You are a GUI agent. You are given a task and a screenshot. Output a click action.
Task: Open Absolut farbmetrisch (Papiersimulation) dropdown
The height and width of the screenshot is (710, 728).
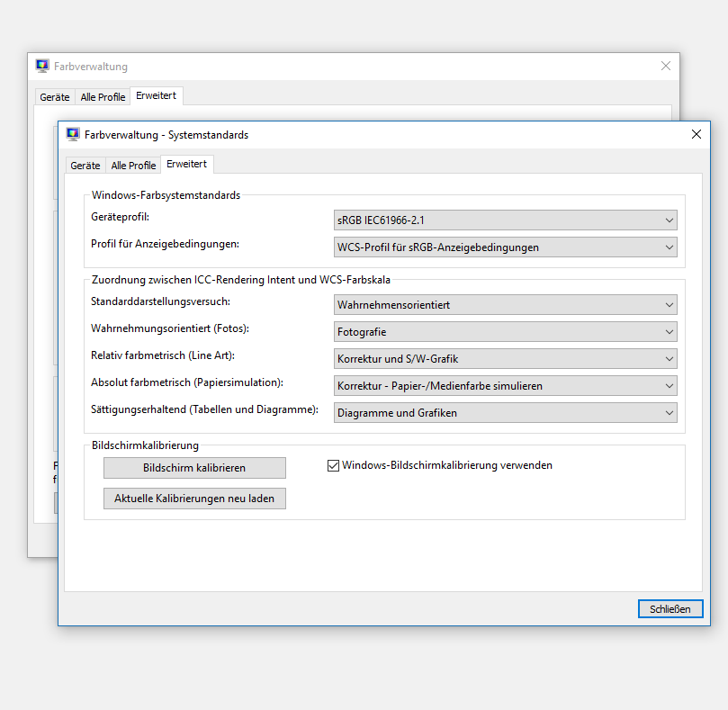[x=505, y=385]
